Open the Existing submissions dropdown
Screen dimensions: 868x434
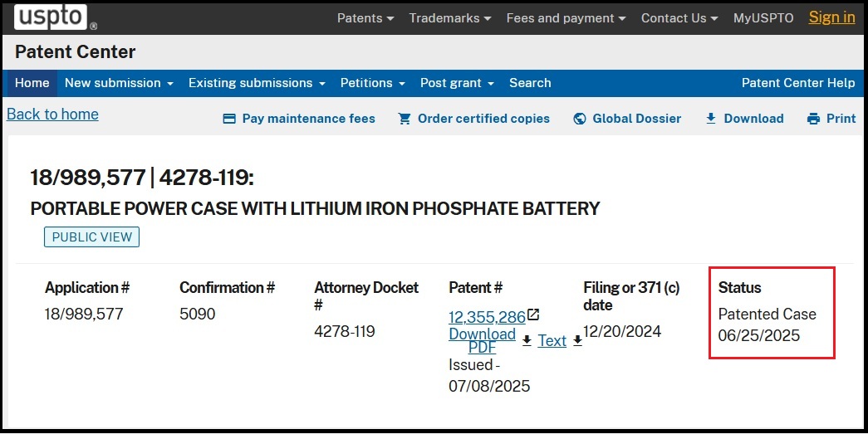(x=257, y=83)
